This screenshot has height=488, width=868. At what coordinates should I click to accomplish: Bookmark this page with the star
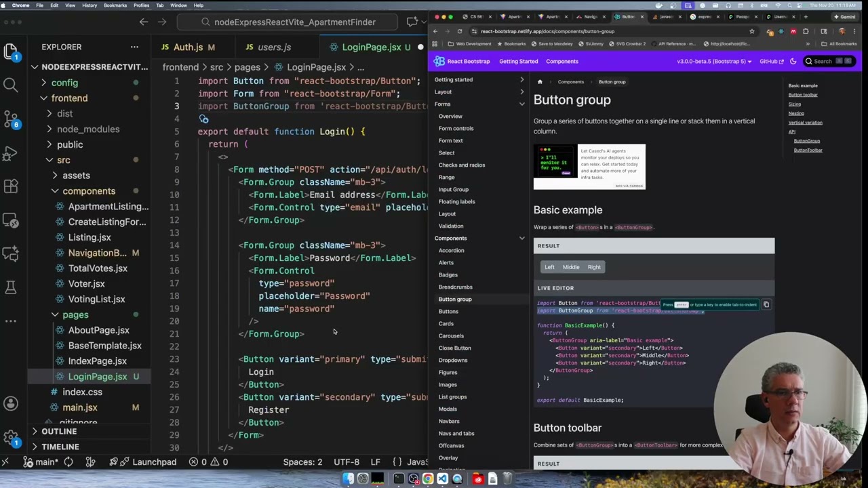(x=751, y=31)
